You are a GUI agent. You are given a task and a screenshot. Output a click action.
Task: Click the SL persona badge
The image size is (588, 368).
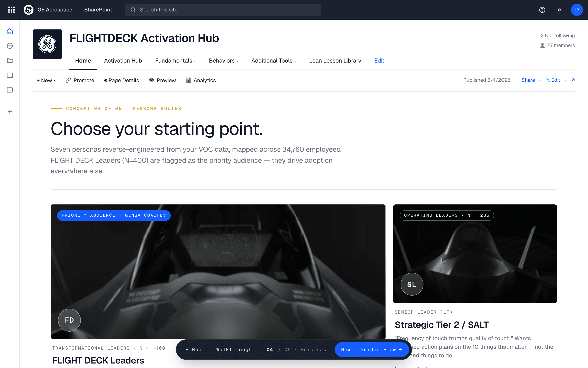click(412, 284)
